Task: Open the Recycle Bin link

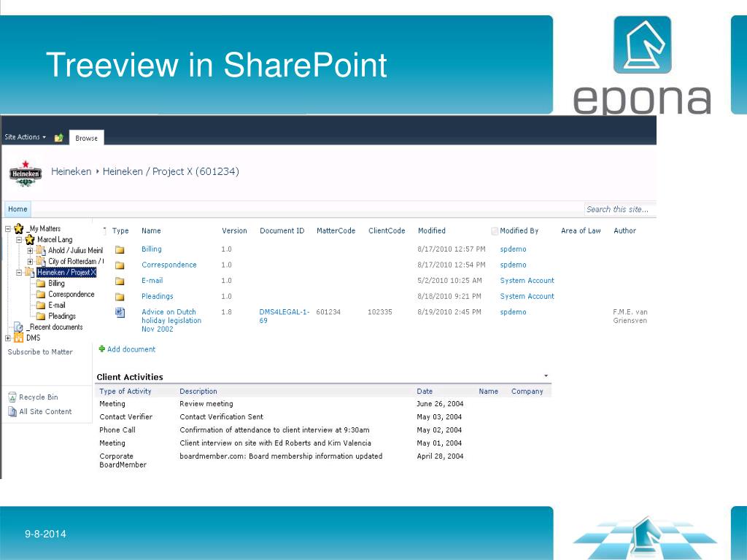Action: click(x=39, y=397)
